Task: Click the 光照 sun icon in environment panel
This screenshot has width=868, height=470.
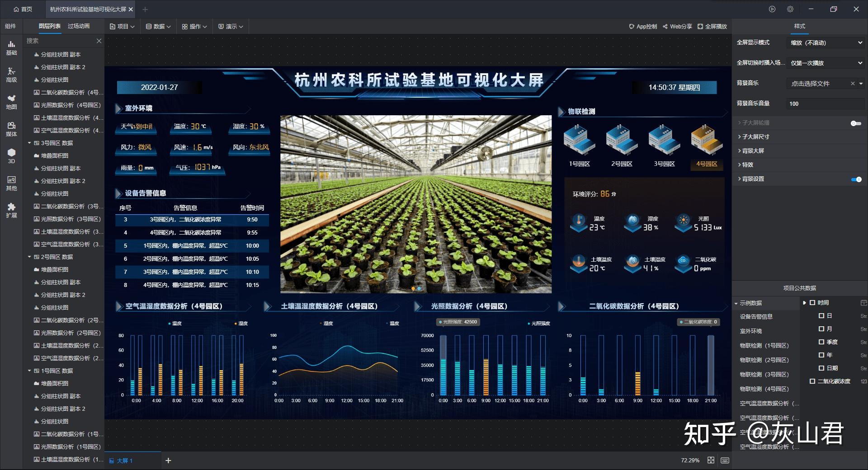Action: point(683,222)
